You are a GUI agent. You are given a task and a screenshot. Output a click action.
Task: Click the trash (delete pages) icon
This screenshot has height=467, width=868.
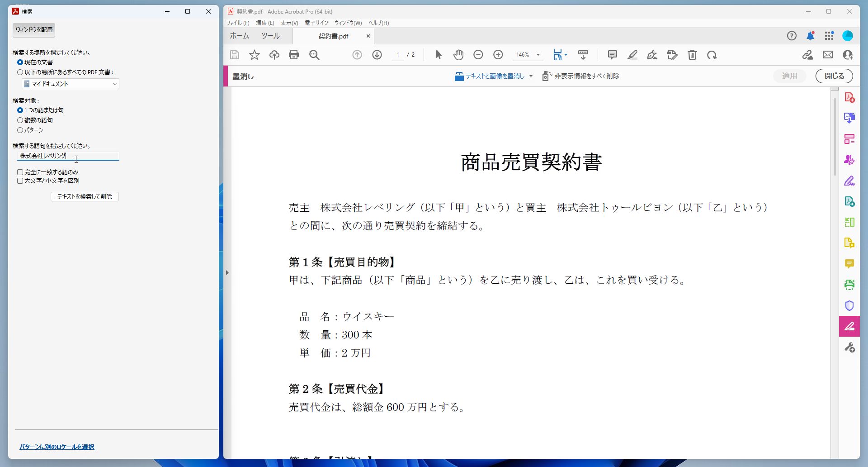pos(692,55)
